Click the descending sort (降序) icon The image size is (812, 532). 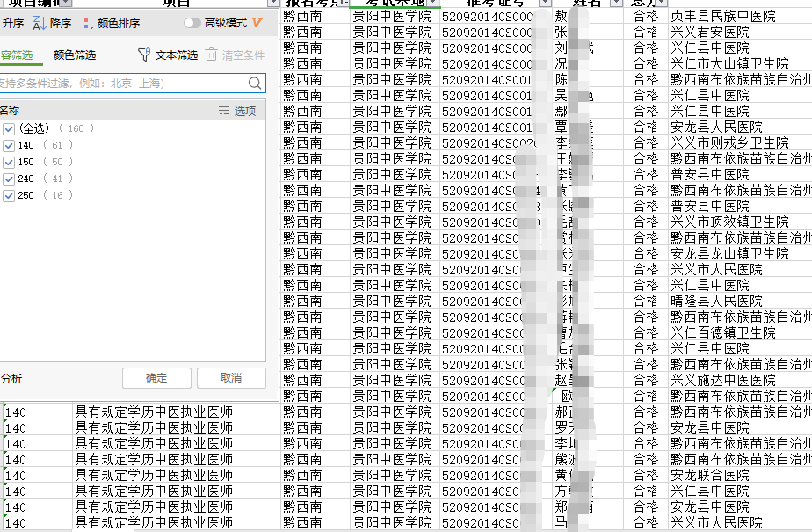click(39, 23)
